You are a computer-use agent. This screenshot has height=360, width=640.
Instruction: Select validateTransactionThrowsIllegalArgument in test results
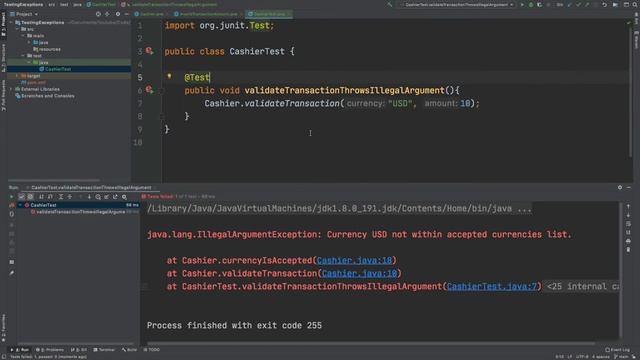point(81,212)
